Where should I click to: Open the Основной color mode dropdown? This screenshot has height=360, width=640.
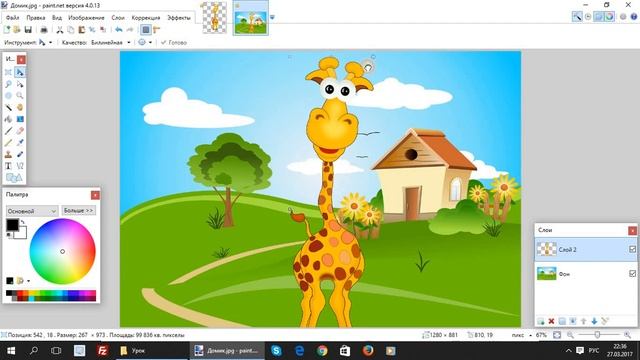point(31,211)
